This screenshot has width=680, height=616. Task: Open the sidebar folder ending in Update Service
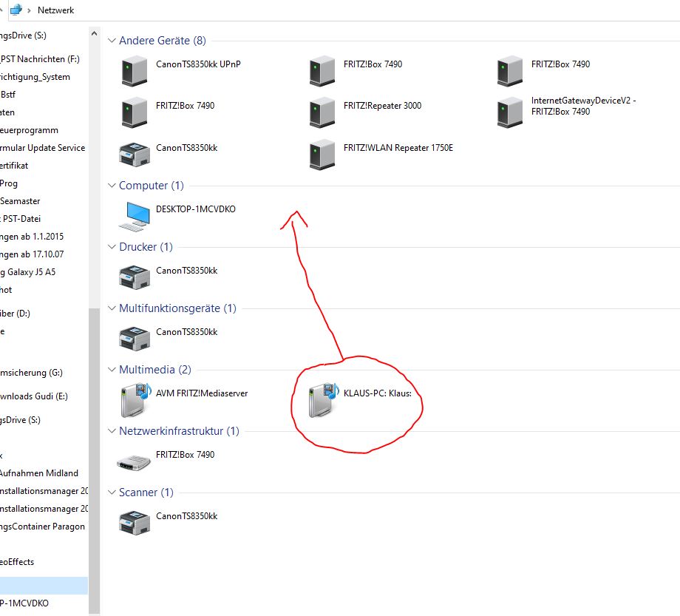click(x=43, y=148)
